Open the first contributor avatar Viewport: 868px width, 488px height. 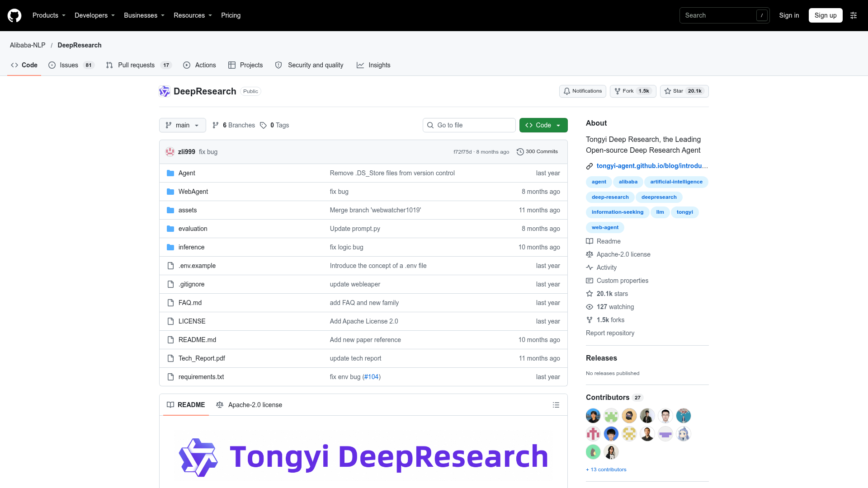pyautogui.click(x=593, y=416)
